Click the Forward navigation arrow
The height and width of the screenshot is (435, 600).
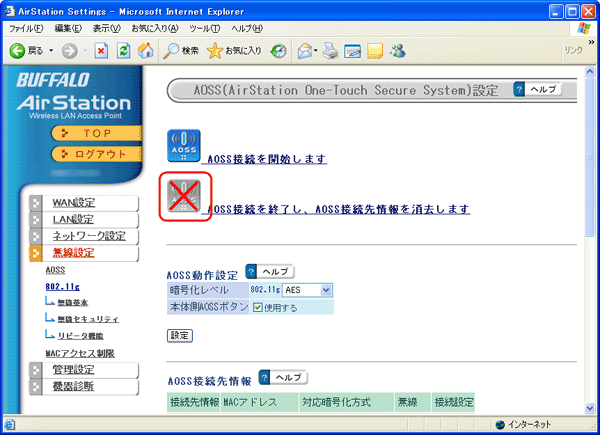point(70,51)
